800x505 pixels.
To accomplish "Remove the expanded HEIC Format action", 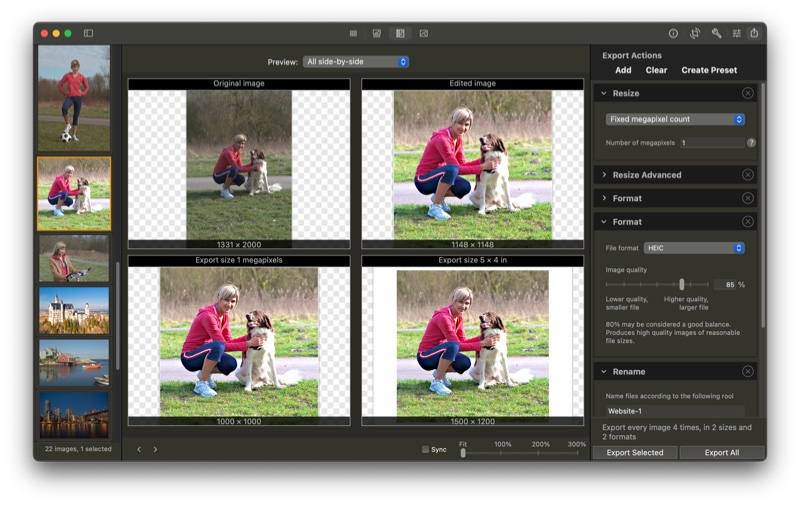I will pyautogui.click(x=747, y=221).
